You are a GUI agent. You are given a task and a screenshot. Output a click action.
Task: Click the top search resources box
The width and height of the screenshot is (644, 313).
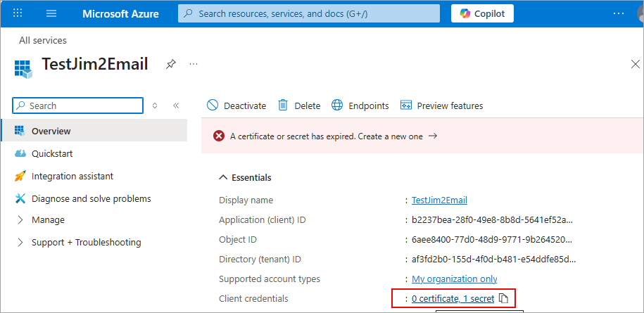[x=308, y=13]
